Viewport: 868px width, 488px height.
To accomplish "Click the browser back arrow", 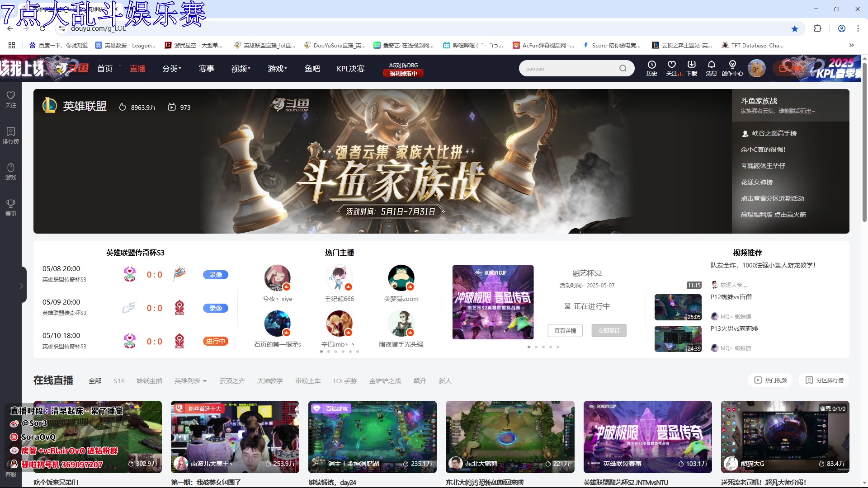I will pyautogui.click(x=10, y=28).
